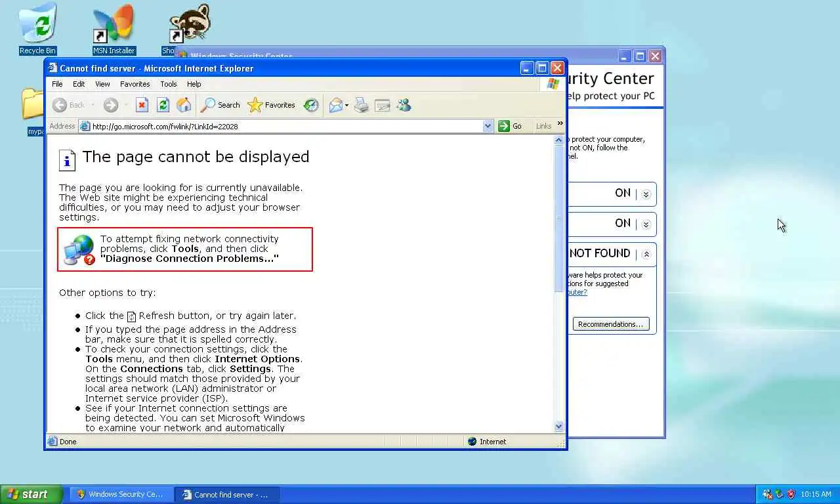
Task: Print the page with the printer icon
Action: (361, 105)
